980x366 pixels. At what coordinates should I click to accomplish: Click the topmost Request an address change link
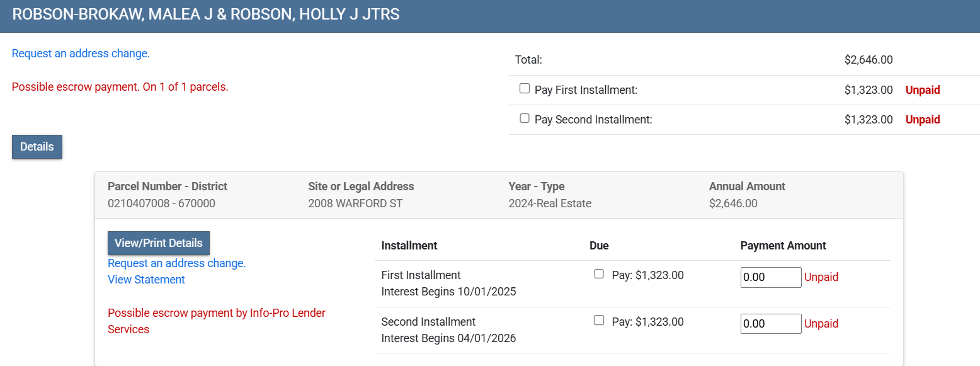pos(81,54)
